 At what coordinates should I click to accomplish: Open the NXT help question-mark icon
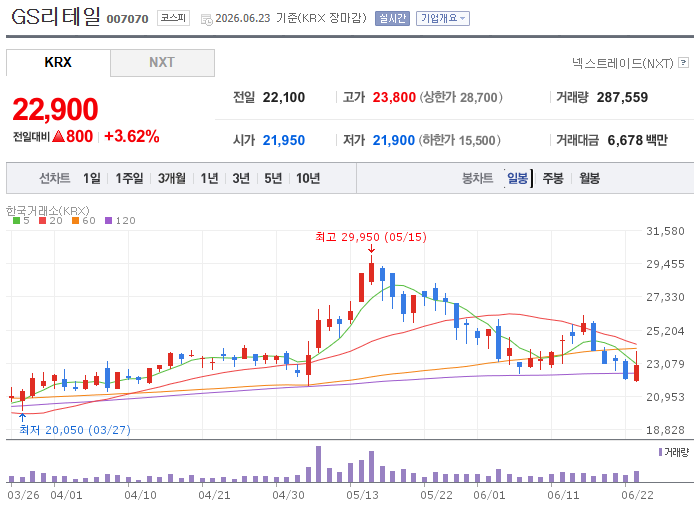point(683,62)
